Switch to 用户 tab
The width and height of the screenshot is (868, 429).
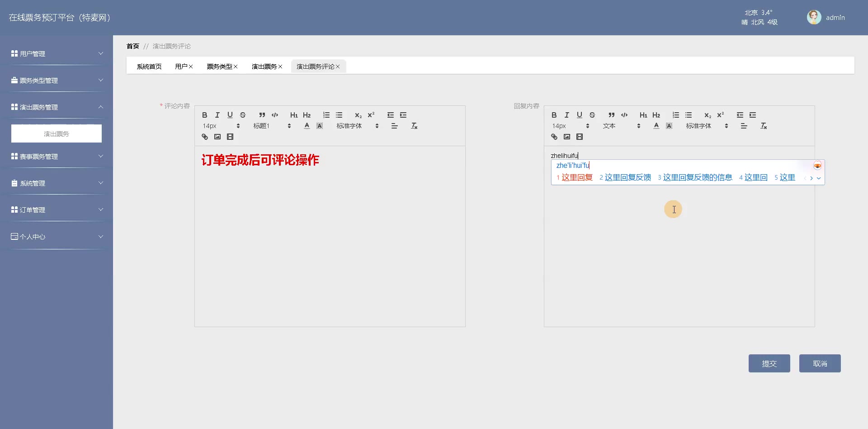tap(181, 67)
